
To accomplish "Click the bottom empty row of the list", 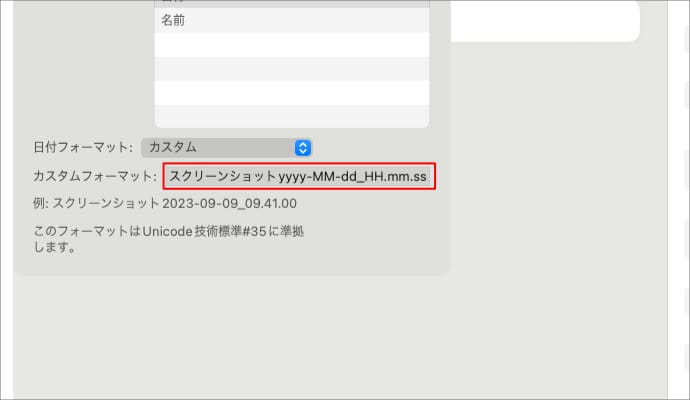I will pos(291,116).
